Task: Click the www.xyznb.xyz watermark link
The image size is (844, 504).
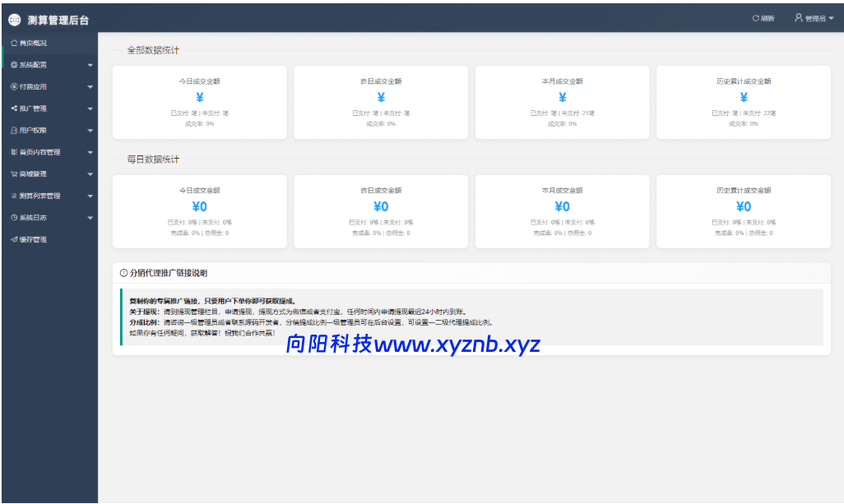Action: (457, 345)
